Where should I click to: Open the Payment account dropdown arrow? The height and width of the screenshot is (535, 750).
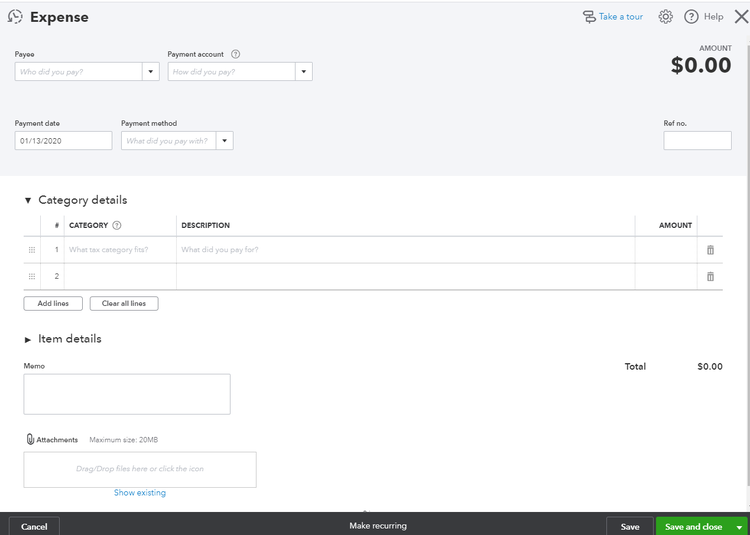coord(304,72)
